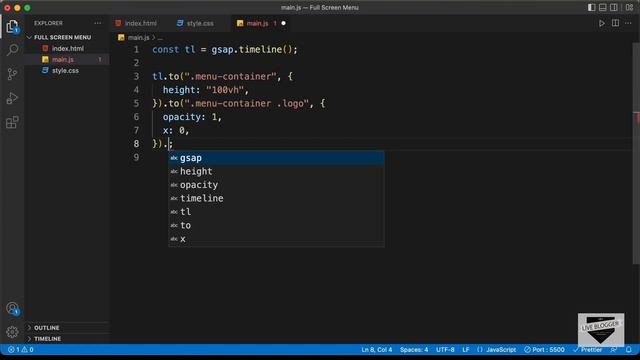Open the Accounts menu icon
This screenshot has height=360, width=640.
(x=12, y=309)
